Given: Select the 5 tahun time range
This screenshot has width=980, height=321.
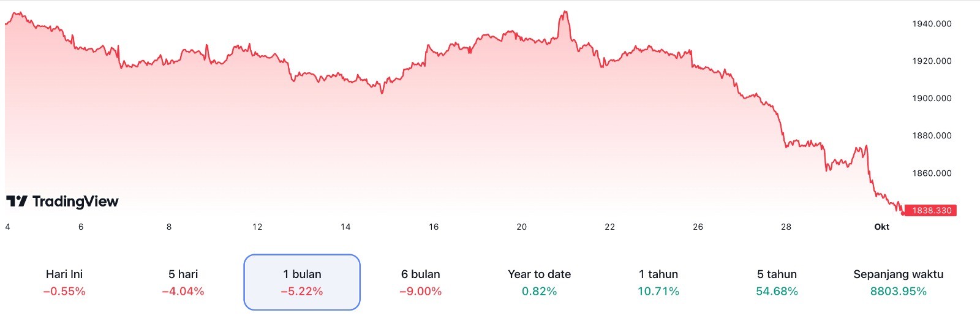Looking at the screenshot, I should [x=777, y=282].
